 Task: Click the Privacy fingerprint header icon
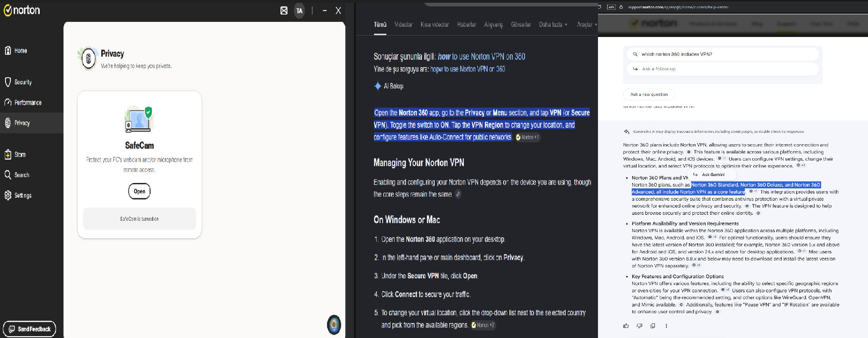click(88, 58)
